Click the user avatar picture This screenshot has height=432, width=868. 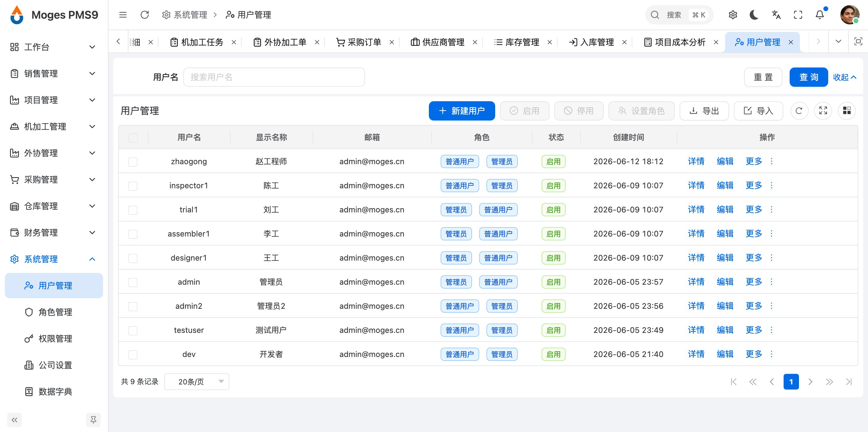tap(850, 15)
